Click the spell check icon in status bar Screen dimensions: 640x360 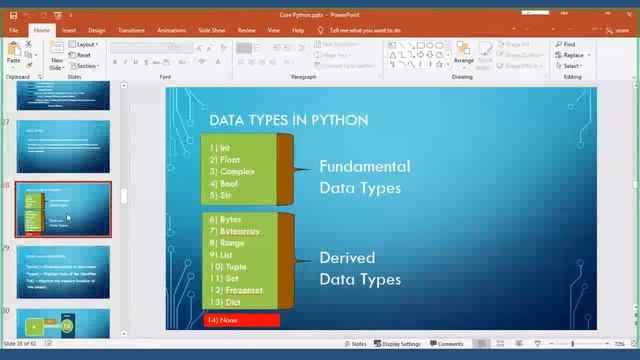(48, 344)
